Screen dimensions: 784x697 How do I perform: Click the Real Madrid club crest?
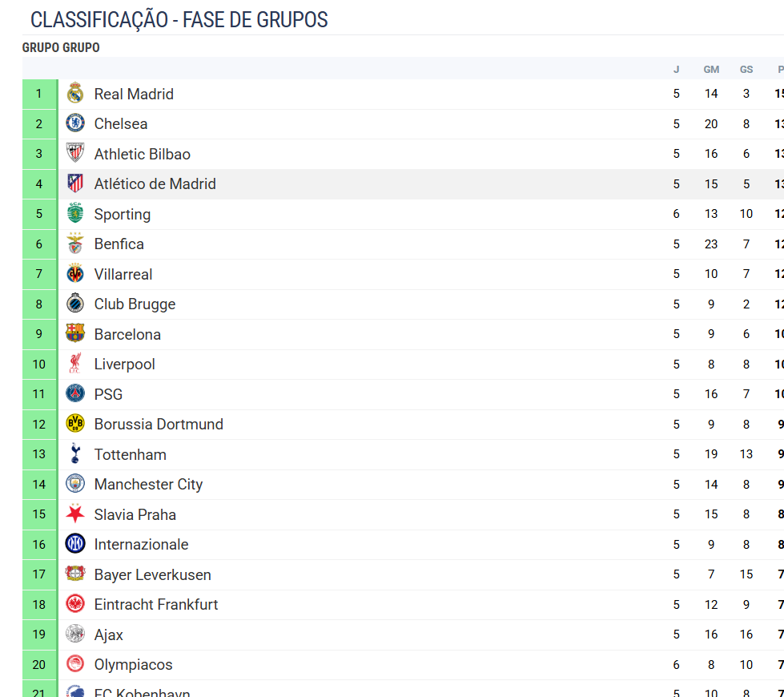point(75,94)
